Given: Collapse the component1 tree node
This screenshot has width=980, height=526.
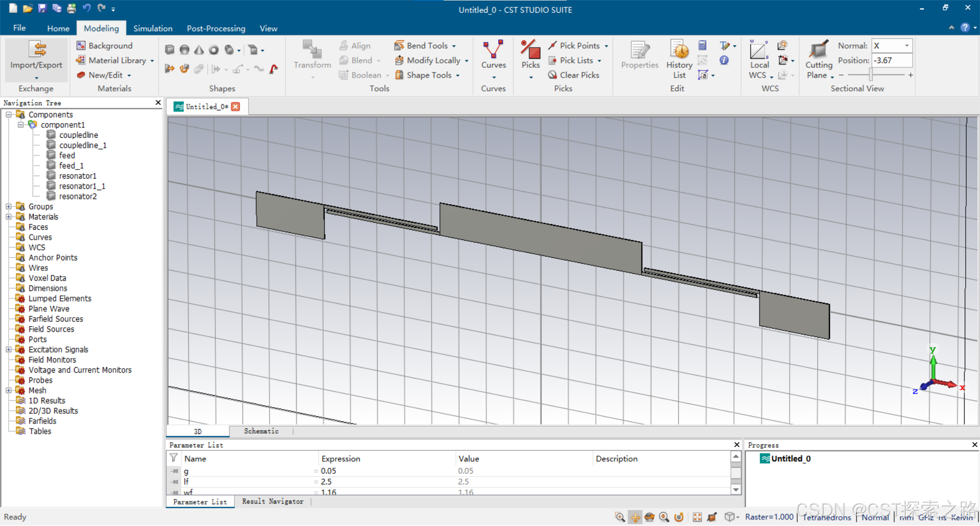Looking at the screenshot, I should [x=21, y=125].
